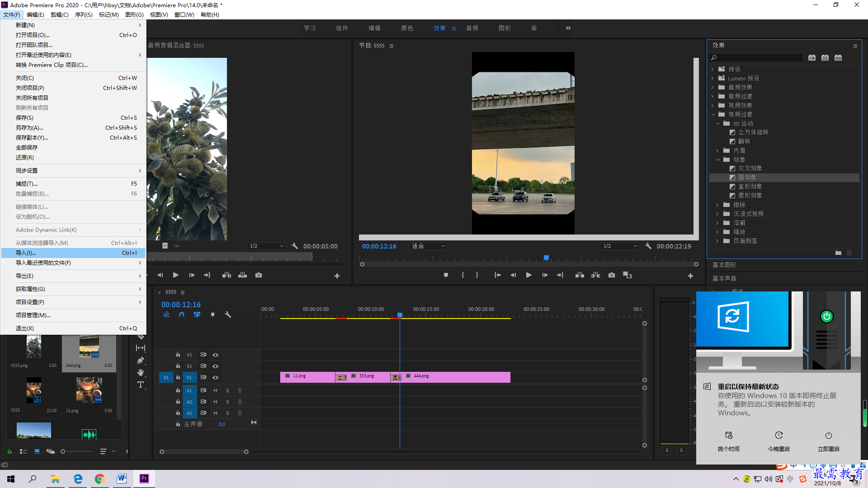The width and height of the screenshot is (868, 488).
Task: Step back one frame in Program monitor
Action: click(x=513, y=275)
